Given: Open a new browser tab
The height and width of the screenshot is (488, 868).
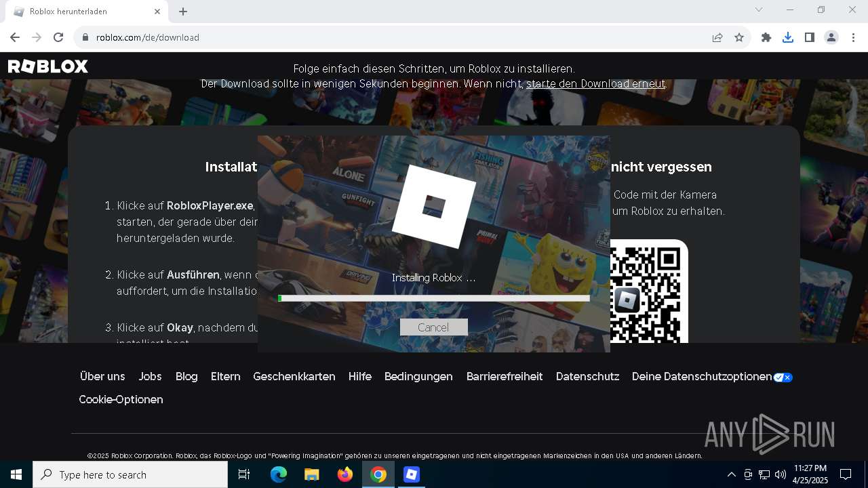Looking at the screenshot, I should [183, 12].
